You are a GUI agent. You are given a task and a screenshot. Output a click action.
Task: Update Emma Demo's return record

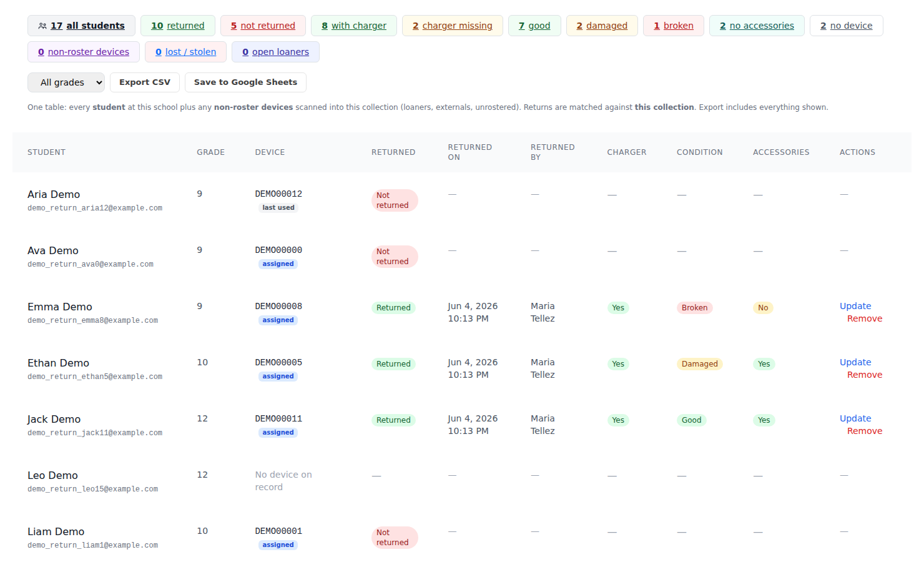coord(855,306)
